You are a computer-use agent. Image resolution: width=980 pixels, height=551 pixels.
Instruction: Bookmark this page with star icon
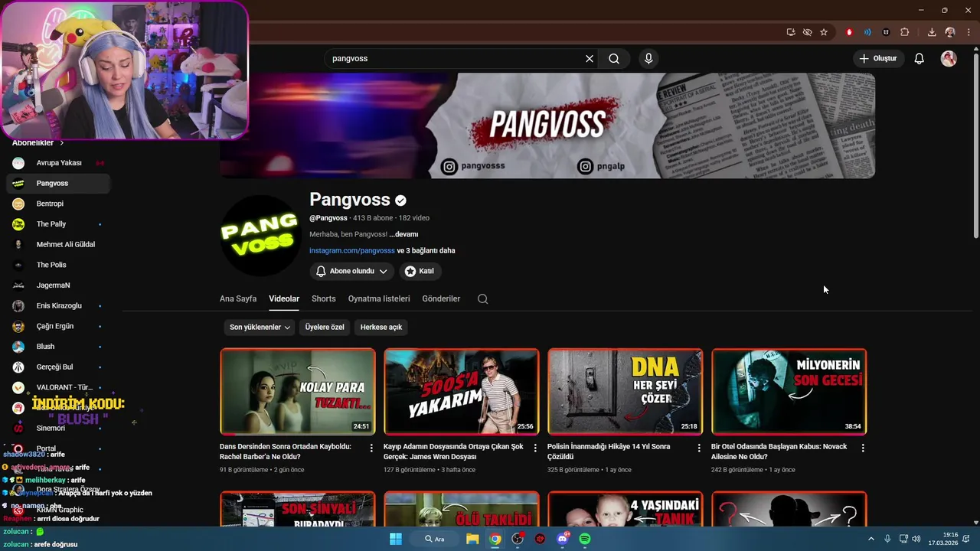(x=824, y=32)
